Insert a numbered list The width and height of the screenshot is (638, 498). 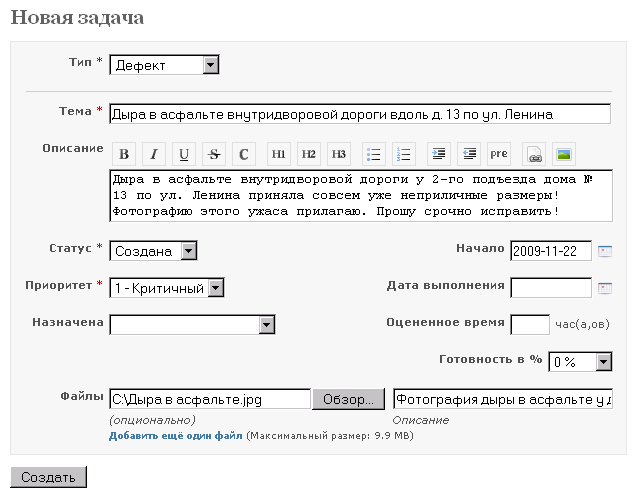pos(404,154)
